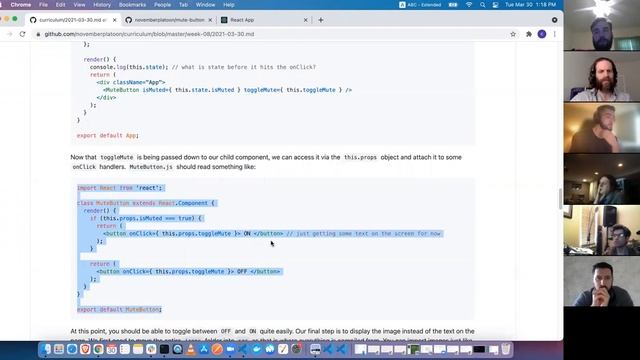Click the inline 'MuteButton.js' code text
Screen dimensions: 640x360
click(151, 167)
